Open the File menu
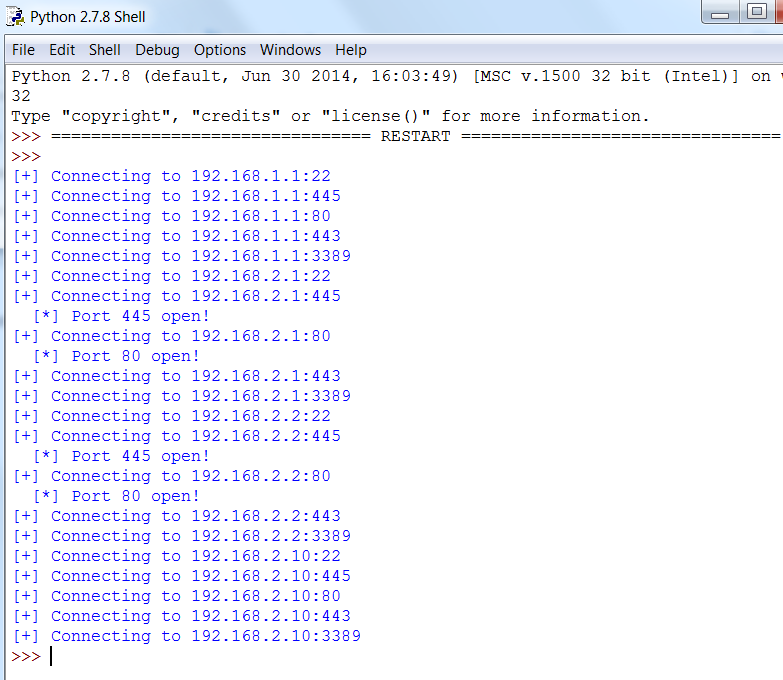 pyautogui.click(x=23, y=50)
